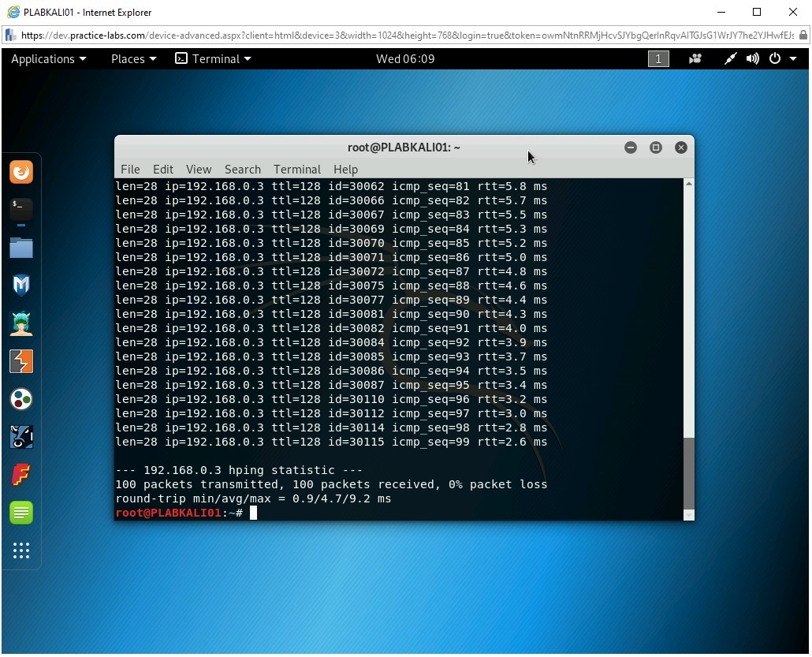This screenshot has width=812, height=657.
Task: Open Armitage dock icon
Action: coord(21,323)
